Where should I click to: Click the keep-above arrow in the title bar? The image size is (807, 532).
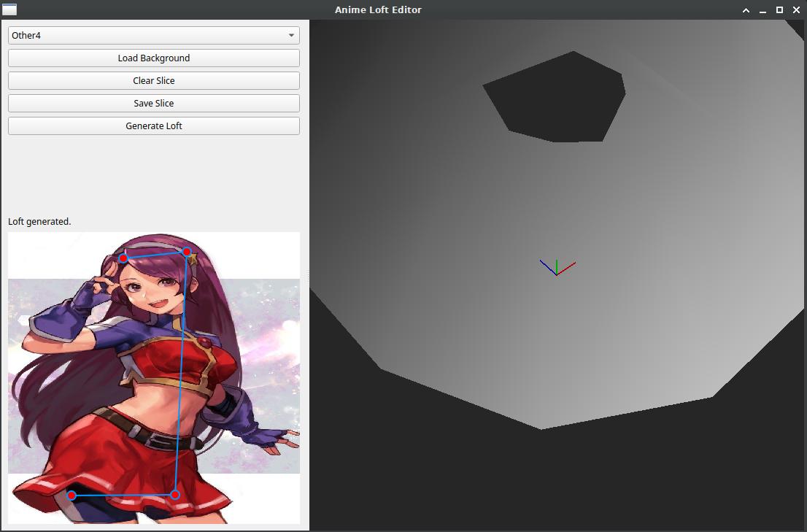(x=746, y=9)
